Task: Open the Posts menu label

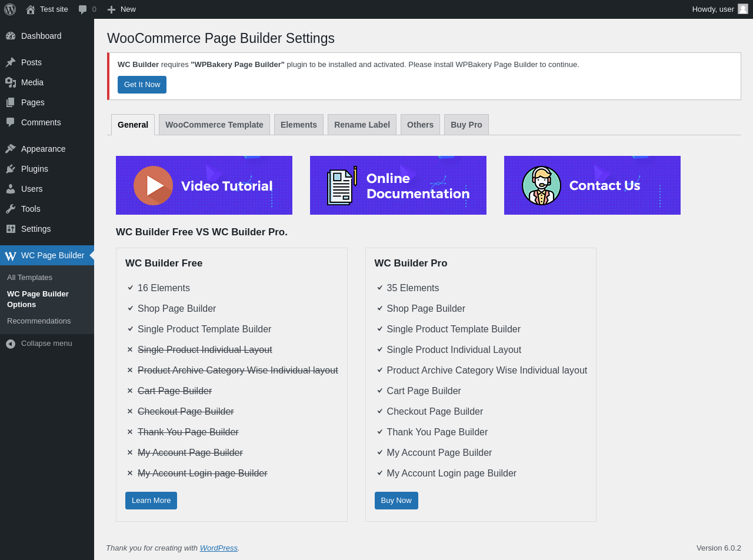Action: click(x=31, y=62)
